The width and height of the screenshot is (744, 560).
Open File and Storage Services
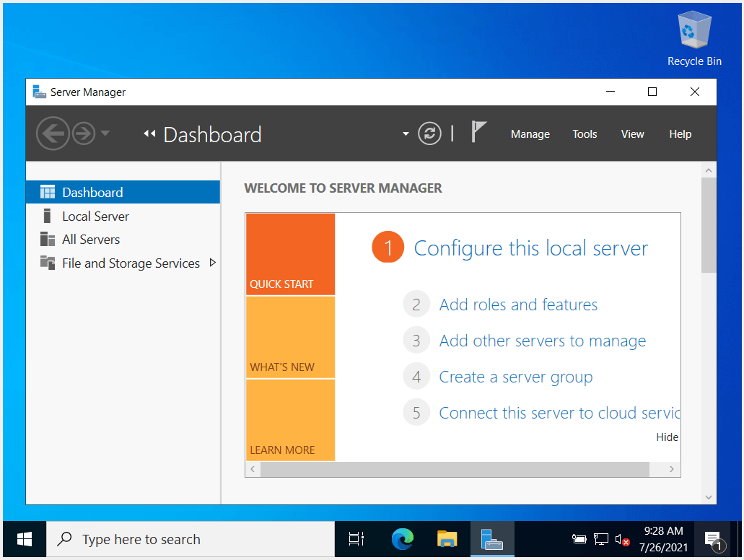click(131, 263)
